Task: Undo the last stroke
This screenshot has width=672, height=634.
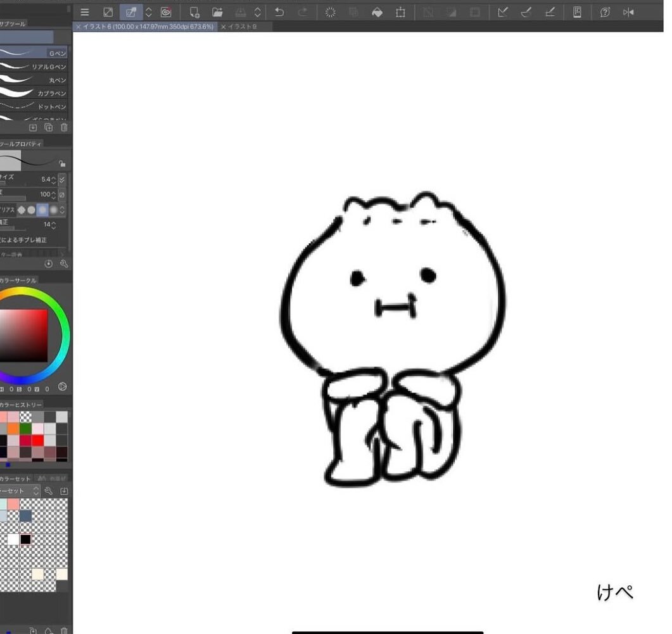Action: 279,13
